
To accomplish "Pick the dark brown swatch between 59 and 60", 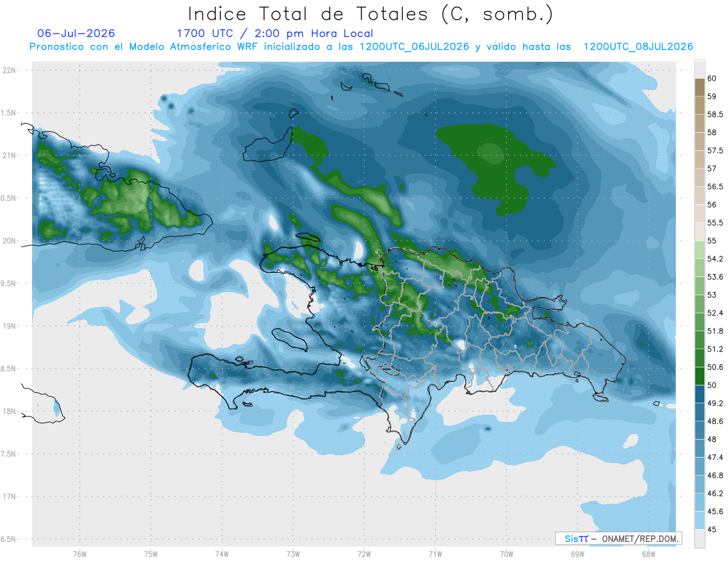I will point(699,87).
